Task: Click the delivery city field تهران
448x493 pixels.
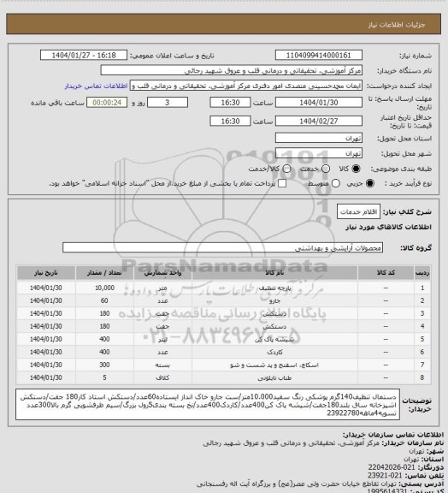Action: click(x=319, y=153)
